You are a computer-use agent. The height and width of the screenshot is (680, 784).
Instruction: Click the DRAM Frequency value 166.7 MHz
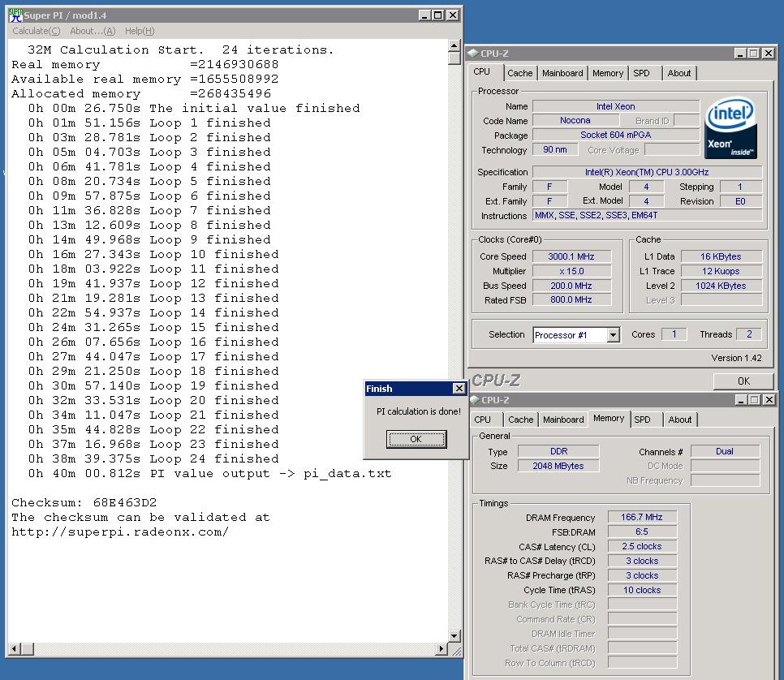point(642,517)
